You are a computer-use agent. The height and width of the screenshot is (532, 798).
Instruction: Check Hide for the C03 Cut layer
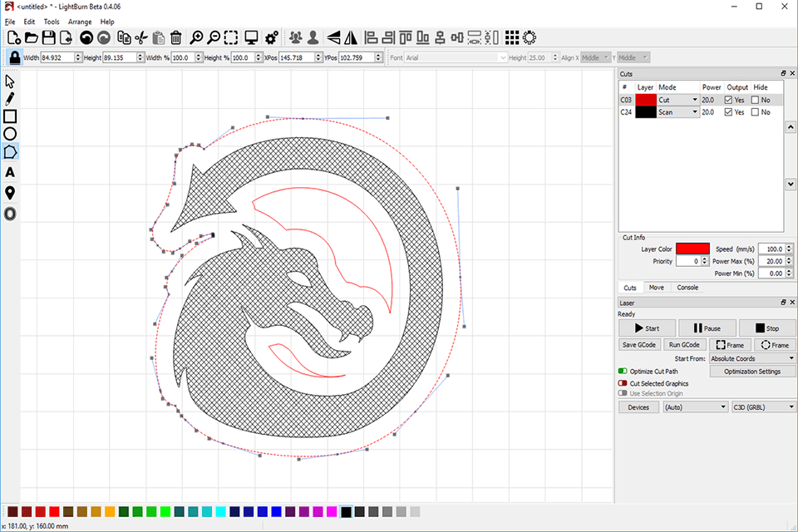tap(756, 99)
